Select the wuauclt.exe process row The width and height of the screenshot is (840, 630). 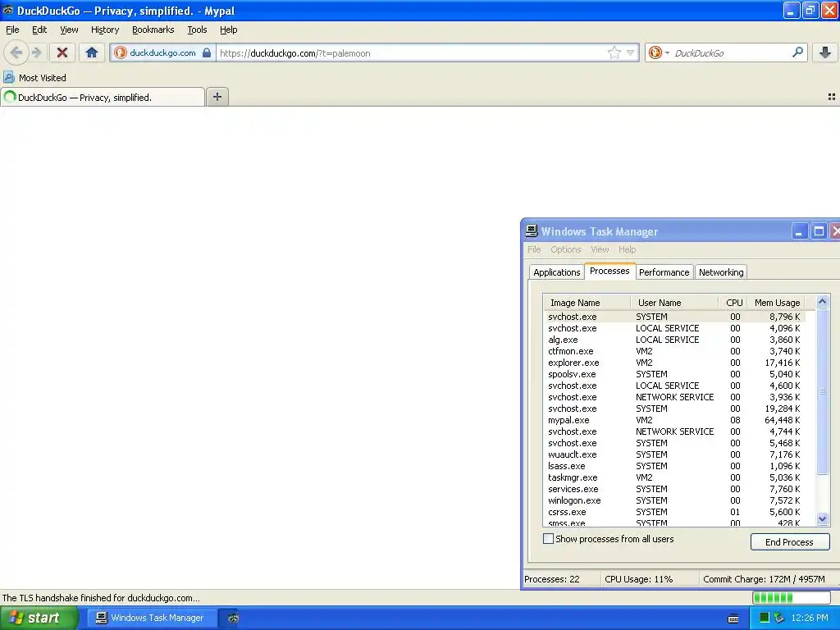(674, 454)
